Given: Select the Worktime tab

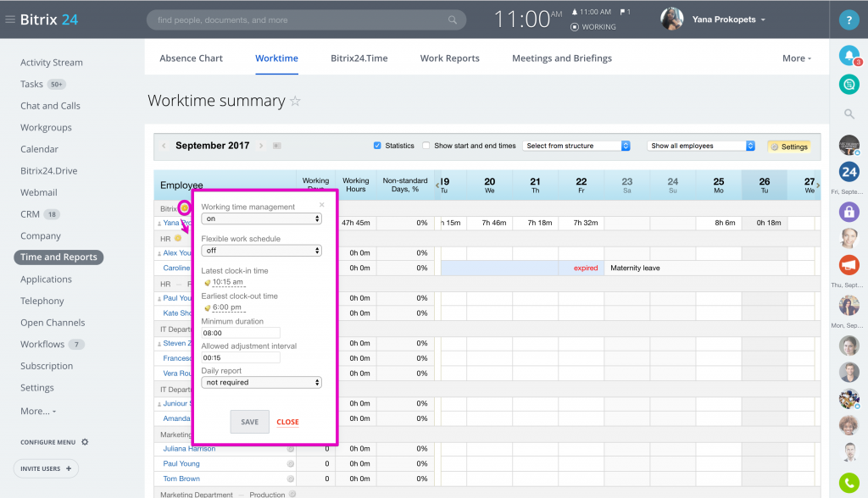Looking at the screenshot, I should [x=277, y=58].
